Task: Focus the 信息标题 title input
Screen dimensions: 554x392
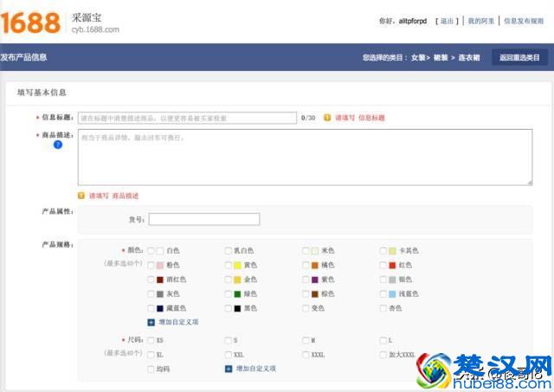Action: [187, 118]
